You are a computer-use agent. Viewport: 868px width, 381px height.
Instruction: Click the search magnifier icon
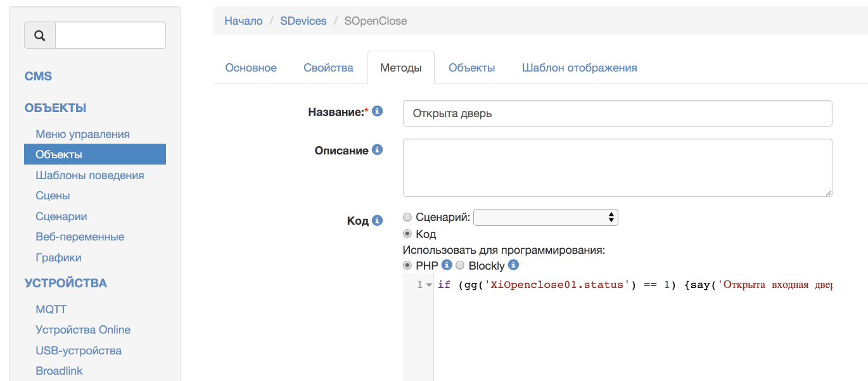tap(40, 35)
